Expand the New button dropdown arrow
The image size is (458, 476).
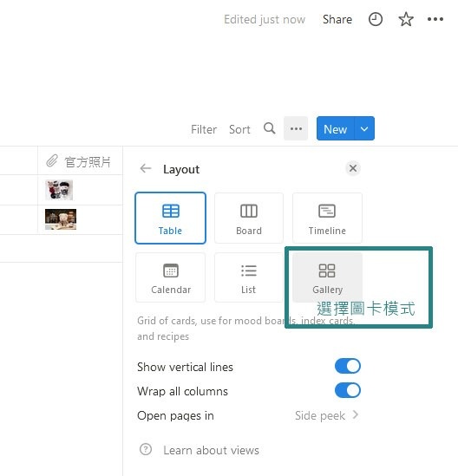point(364,128)
